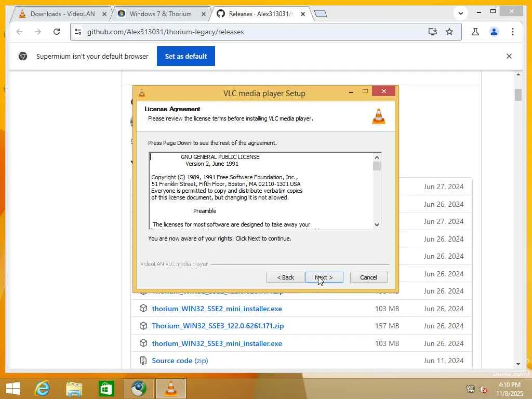Click the 157 MB size text
The image size is (532, 399).
pos(387,326)
